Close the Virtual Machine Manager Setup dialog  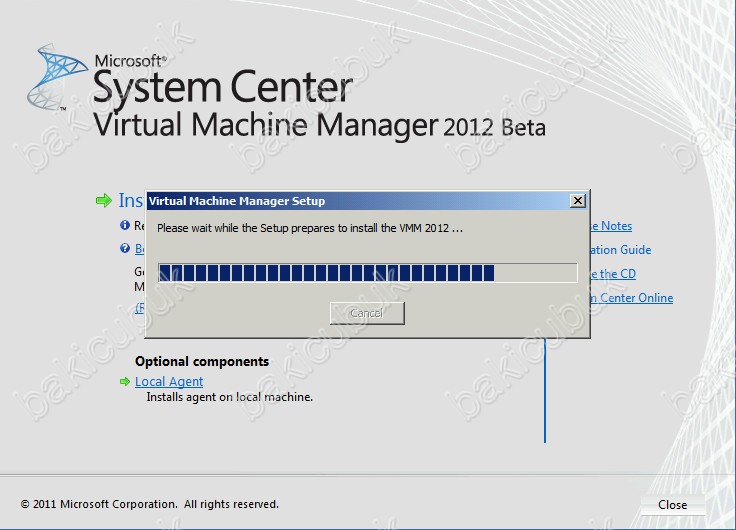click(578, 201)
